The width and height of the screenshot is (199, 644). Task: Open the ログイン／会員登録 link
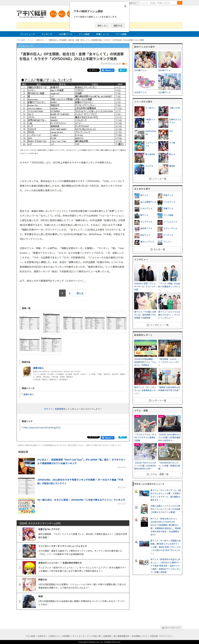pyautogui.click(x=54, y=409)
